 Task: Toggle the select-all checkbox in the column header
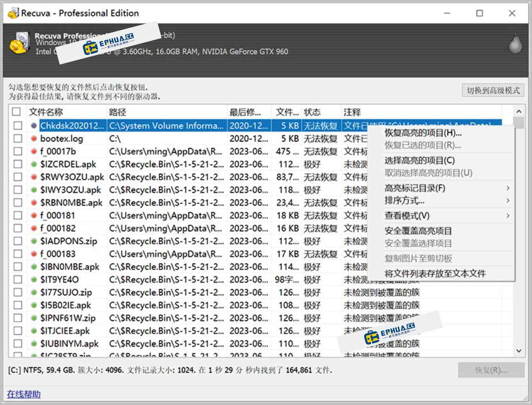[17, 111]
